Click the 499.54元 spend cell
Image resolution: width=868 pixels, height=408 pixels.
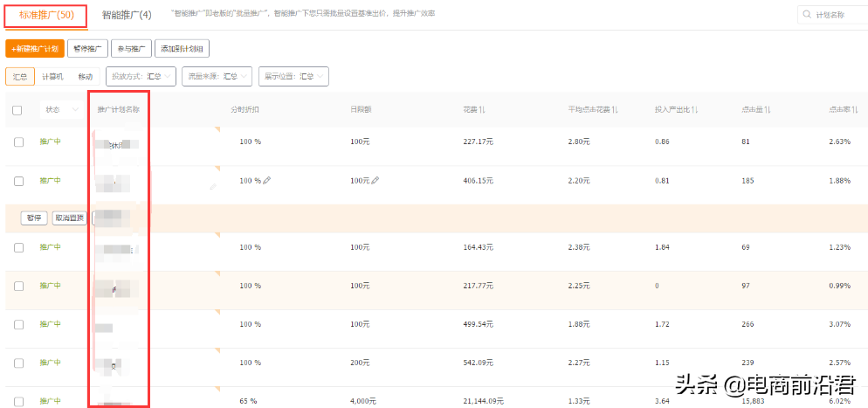click(x=478, y=324)
